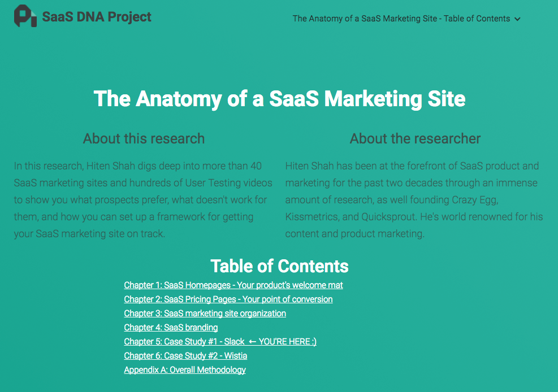Click the About this research heading

click(144, 138)
